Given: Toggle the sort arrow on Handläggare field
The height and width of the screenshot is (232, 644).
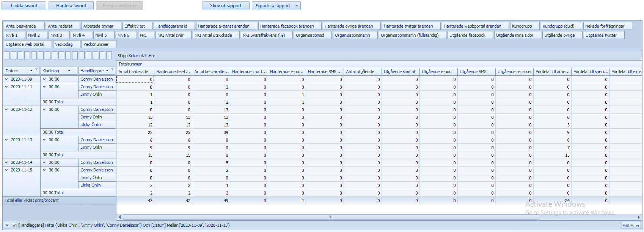Looking at the screenshot, I should click(x=107, y=71).
